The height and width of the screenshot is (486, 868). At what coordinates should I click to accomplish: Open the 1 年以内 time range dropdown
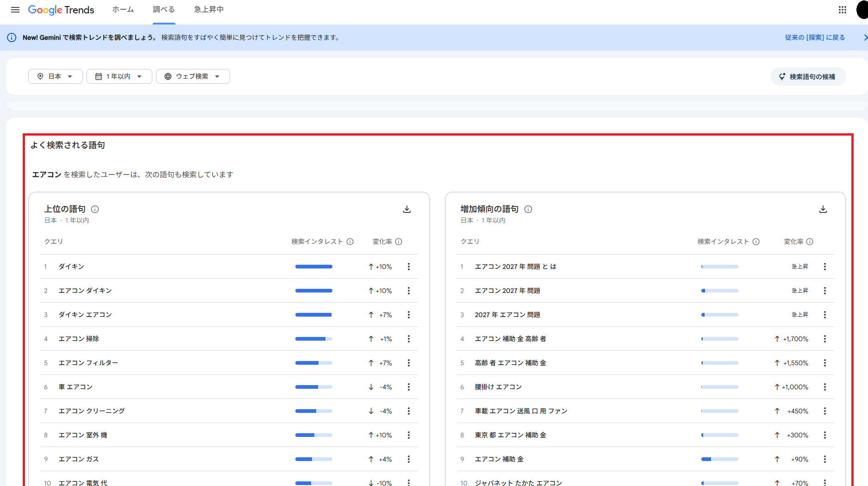point(119,76)
